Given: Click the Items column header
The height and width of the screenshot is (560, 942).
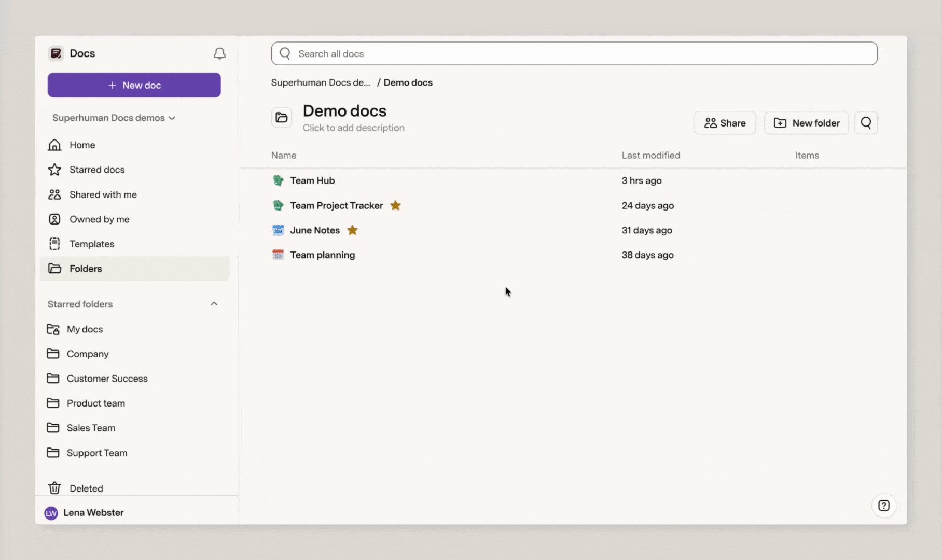Looking at the screenshot, I should pyautogui.click(x=807, y=155).
